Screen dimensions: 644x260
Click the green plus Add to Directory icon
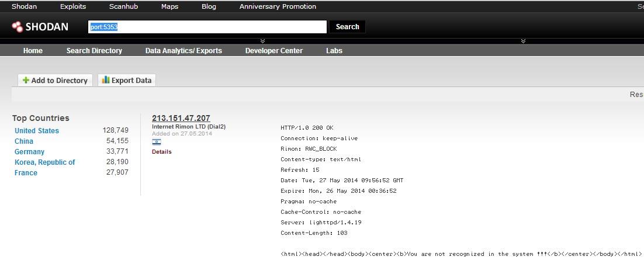tap(26, 81)
